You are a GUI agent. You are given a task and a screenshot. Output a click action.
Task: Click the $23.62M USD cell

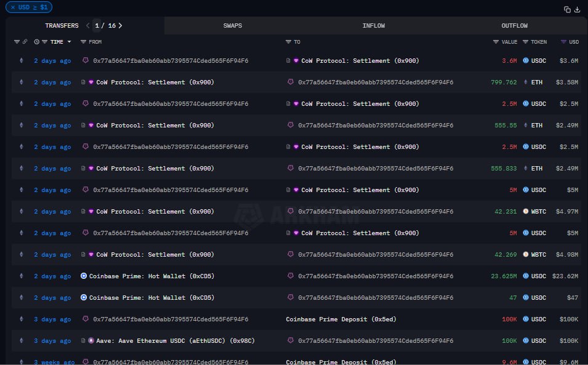(565, 276)
